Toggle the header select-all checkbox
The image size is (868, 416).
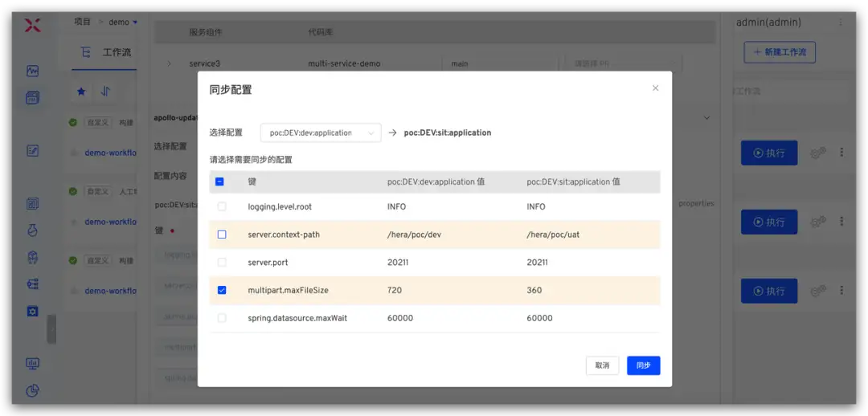pos(219,181)
